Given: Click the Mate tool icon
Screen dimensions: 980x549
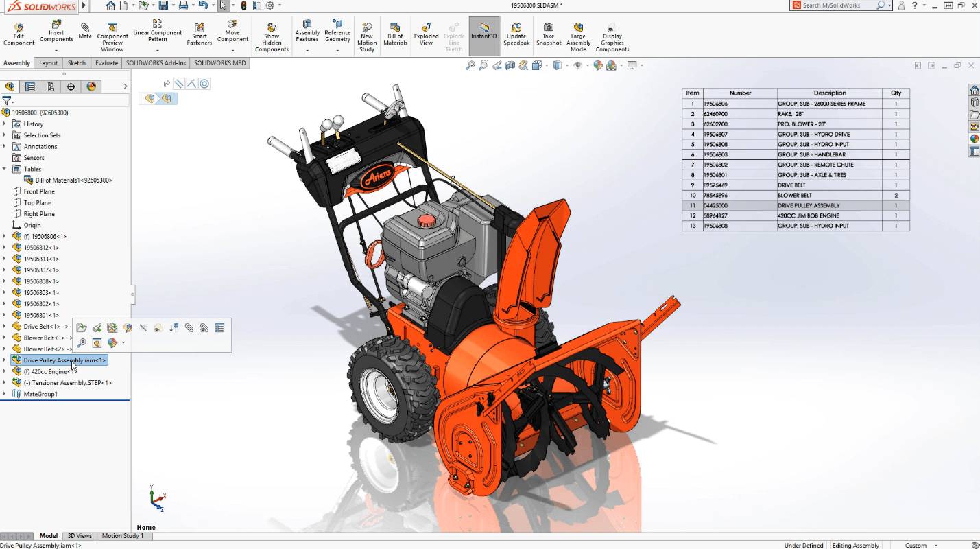Looking at the screenshot, I should tap(85, 31).
